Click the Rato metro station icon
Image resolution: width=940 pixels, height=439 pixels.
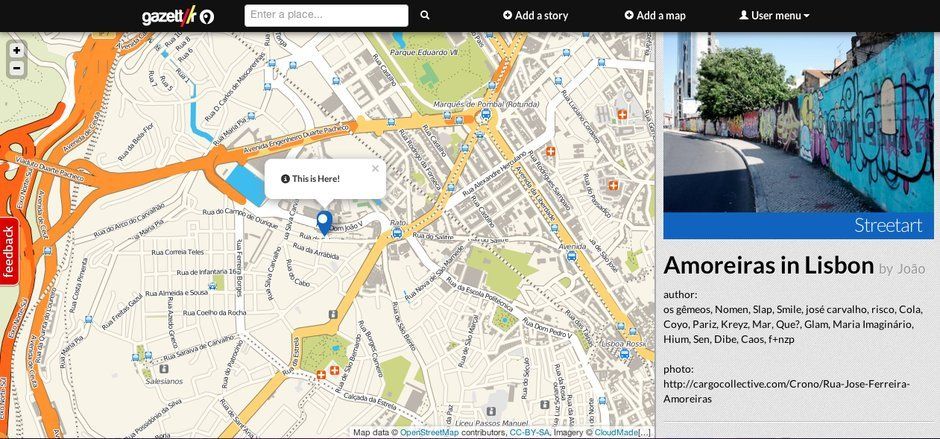click(x=396, y=233)
